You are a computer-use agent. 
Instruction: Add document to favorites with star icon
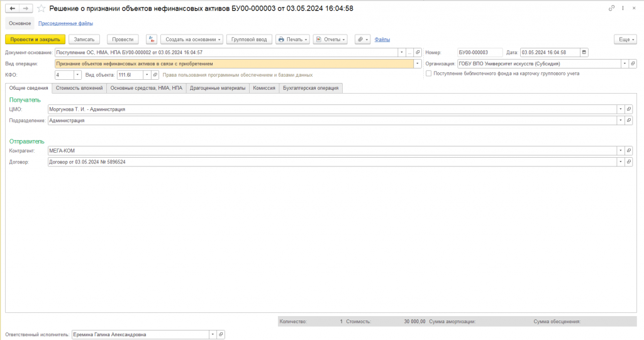[x=41, y=8]
